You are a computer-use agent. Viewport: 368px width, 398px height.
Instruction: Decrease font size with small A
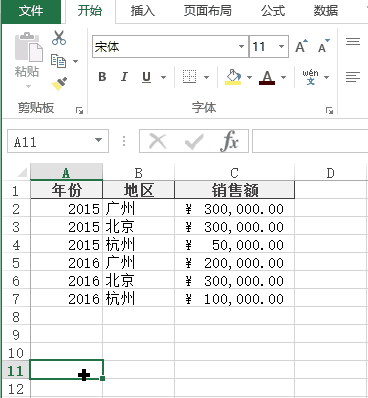point(323,47)
